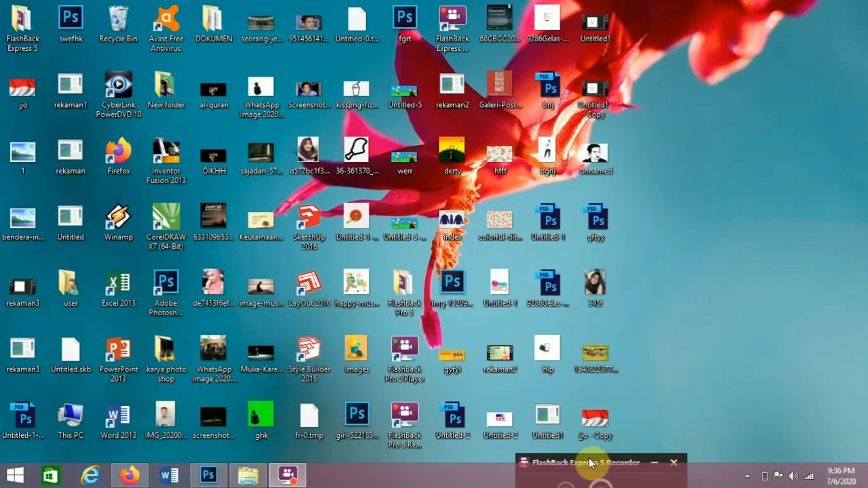This screenshot has height=488, width=868.
Task: Select FlashBack Pro 5 folder icon
Action: coord(405,293)
